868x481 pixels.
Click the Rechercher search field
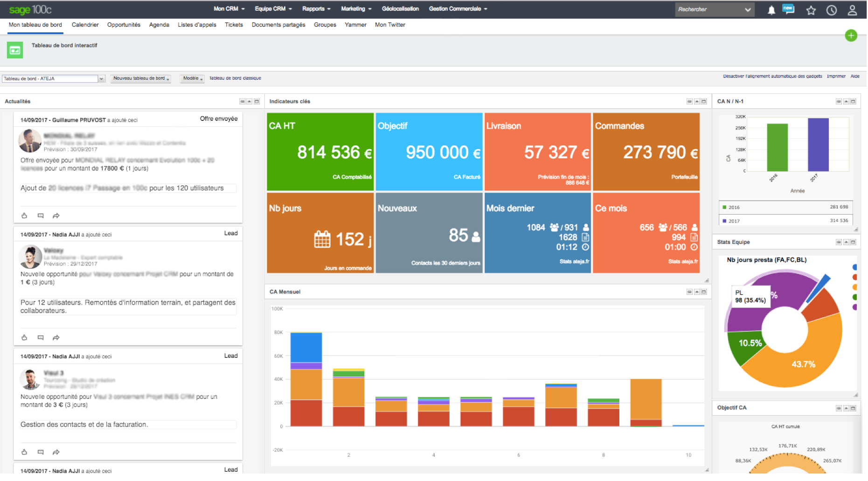point(709,9)
